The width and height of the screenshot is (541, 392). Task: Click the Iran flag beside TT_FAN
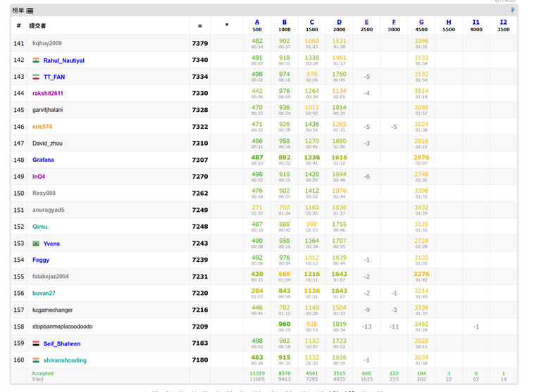(36, 77)
